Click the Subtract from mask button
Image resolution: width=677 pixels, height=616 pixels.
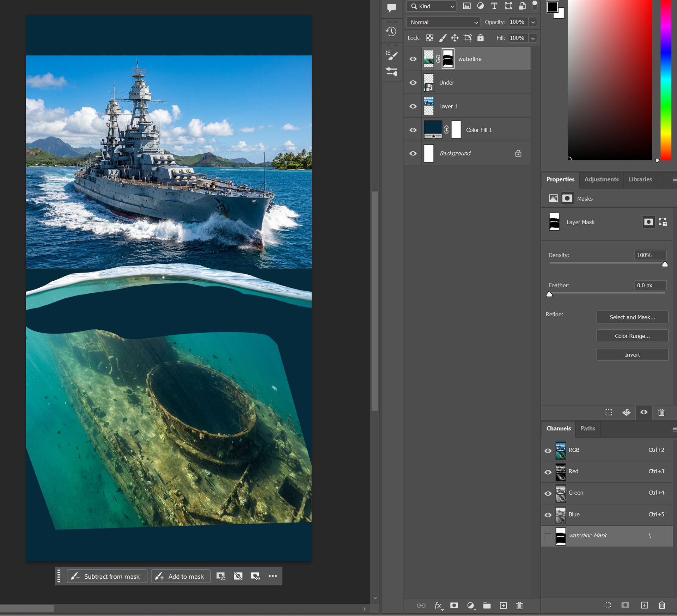point(107,576)
